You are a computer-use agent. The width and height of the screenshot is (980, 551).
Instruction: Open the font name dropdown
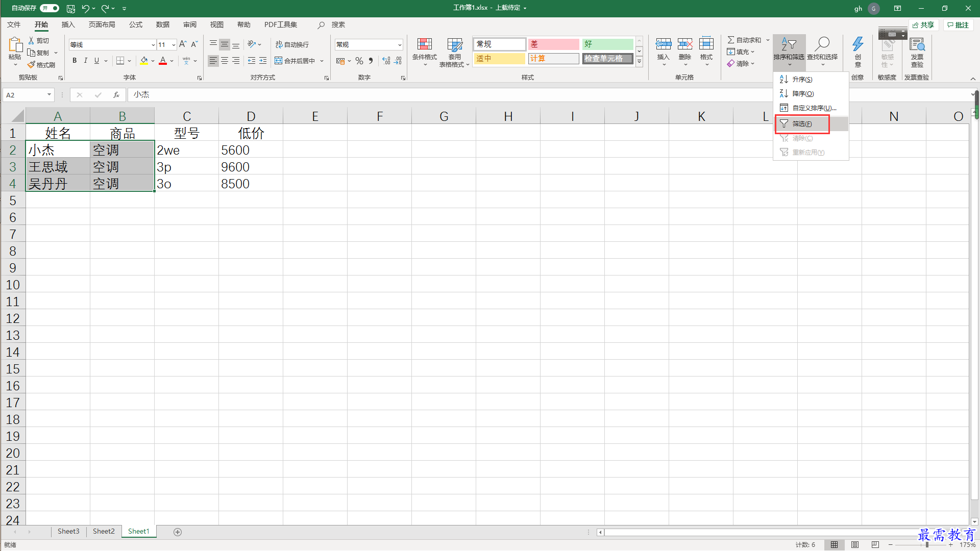[153, 45]
